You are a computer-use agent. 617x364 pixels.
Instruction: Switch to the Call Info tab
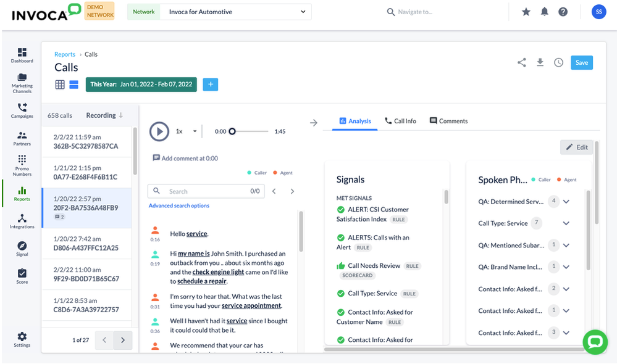400,121
